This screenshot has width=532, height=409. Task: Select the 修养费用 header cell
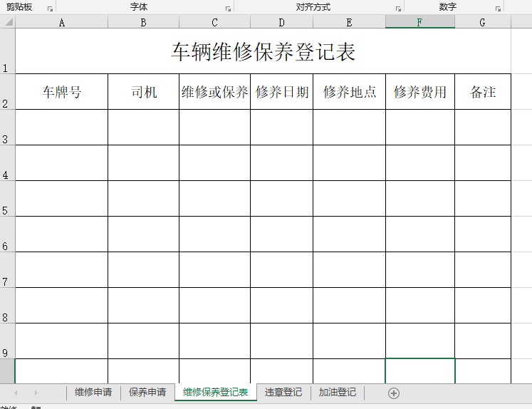point(420,92)
